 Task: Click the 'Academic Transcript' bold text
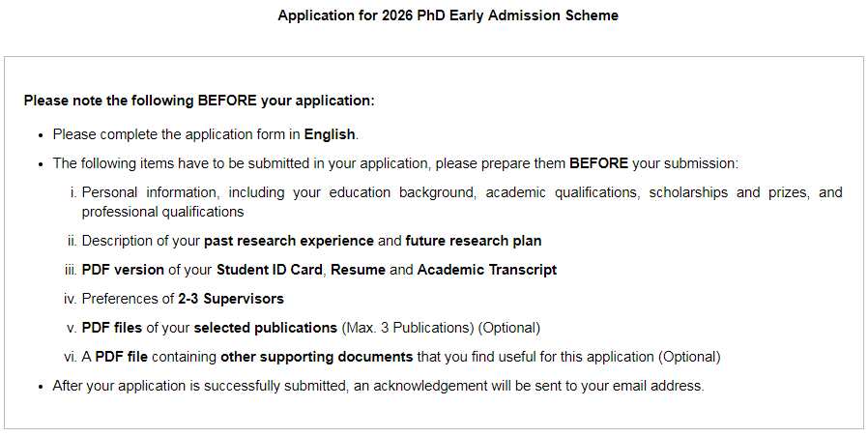pyautogui.click(x=486, y=270)
